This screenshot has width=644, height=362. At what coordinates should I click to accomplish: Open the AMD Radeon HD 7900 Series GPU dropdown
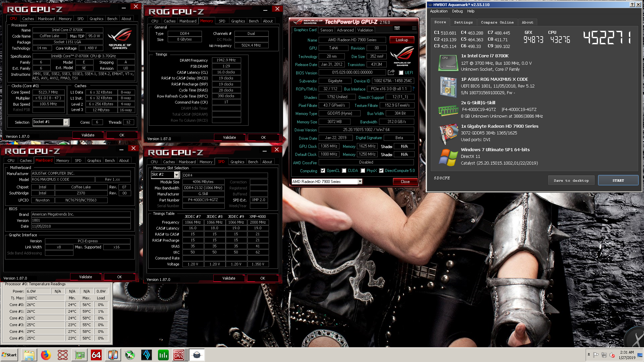pyautogui.click(x=360, y=182)
